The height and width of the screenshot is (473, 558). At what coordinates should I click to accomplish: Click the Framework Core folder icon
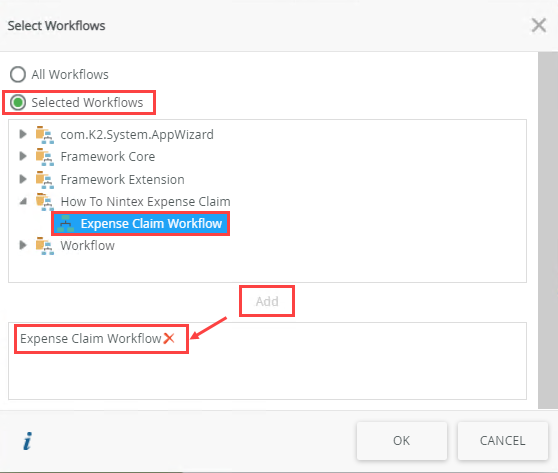pyautogui.click(x=45, y=157)
